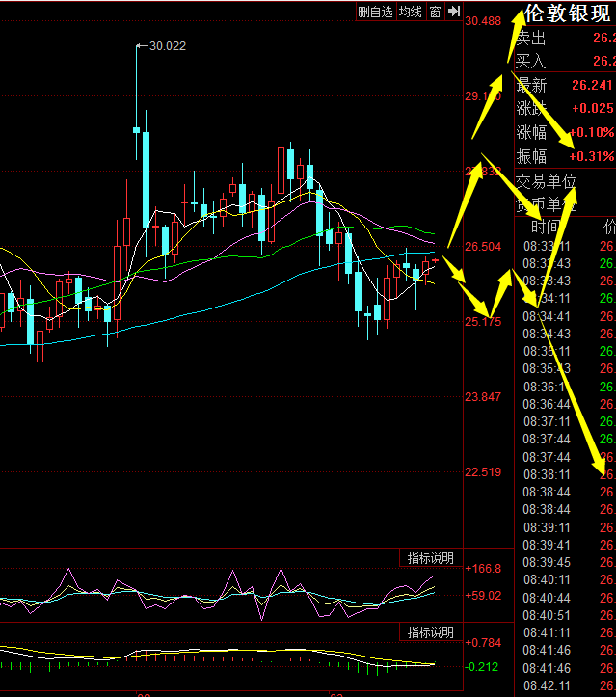Click the jump-to-end arrow icon
Screen dimensions: 616x697
453,12
